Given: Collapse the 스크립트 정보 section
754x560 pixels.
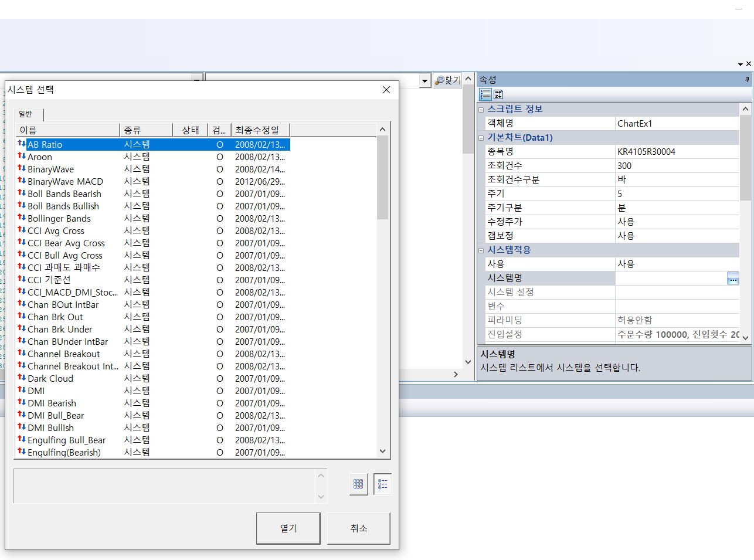Looking at the screenshot, I should click(481, 110).
